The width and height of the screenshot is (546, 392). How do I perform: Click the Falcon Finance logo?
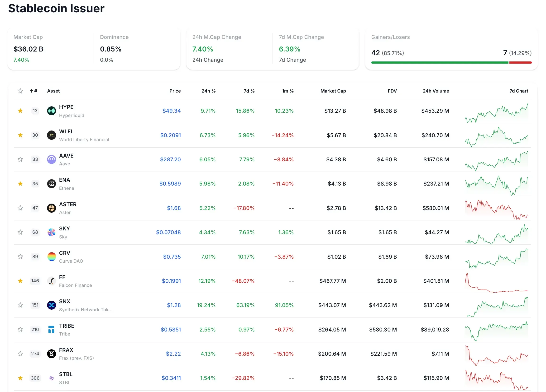coord(51,281)
